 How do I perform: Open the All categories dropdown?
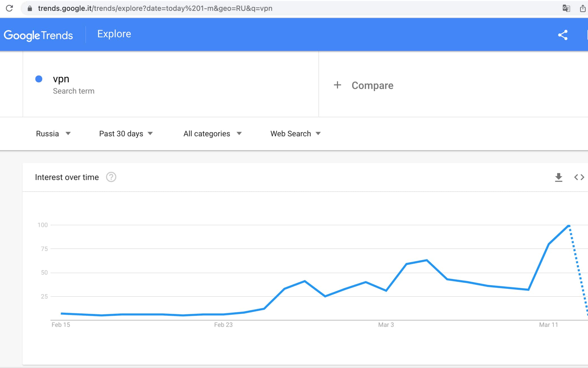(x=212, y=134)
